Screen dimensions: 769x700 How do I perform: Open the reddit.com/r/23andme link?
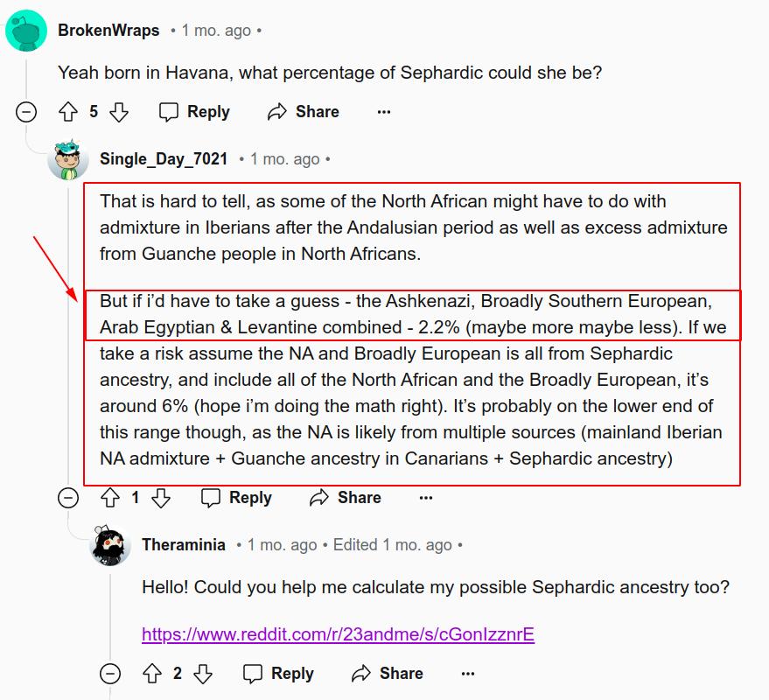pos(338,633)
